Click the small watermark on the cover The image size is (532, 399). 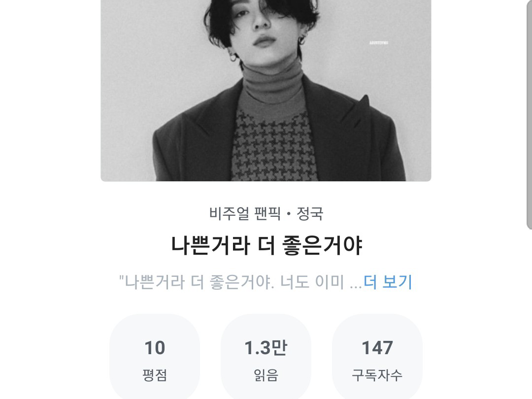point(379,43)
